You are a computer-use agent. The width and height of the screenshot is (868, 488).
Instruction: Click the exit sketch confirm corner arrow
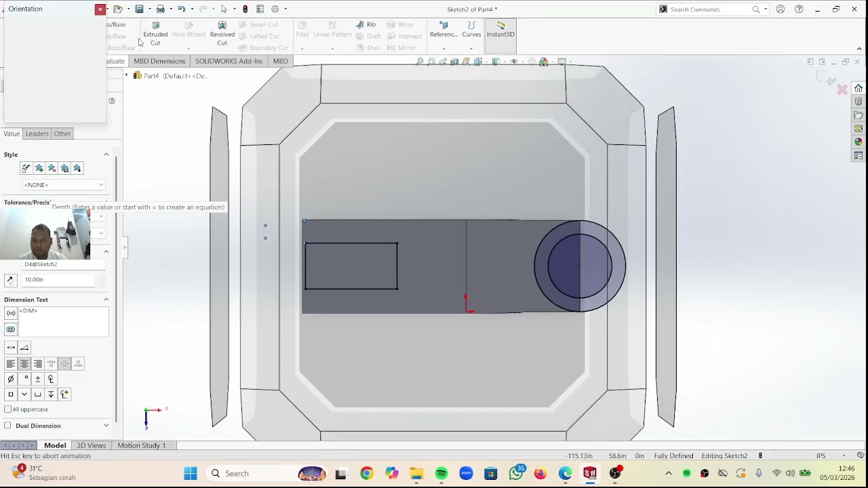pyautogui.click(x=828, y=79)
